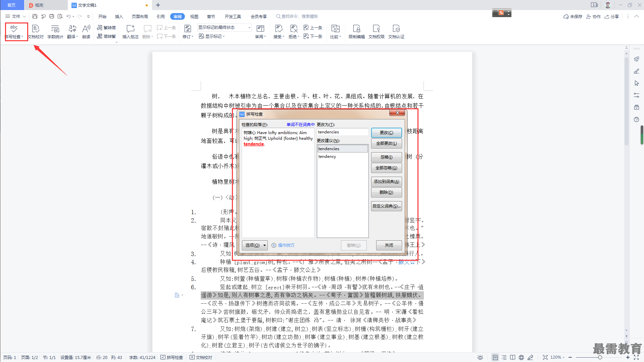Convert text with 简转繁
644x362 pixels.
106,36
